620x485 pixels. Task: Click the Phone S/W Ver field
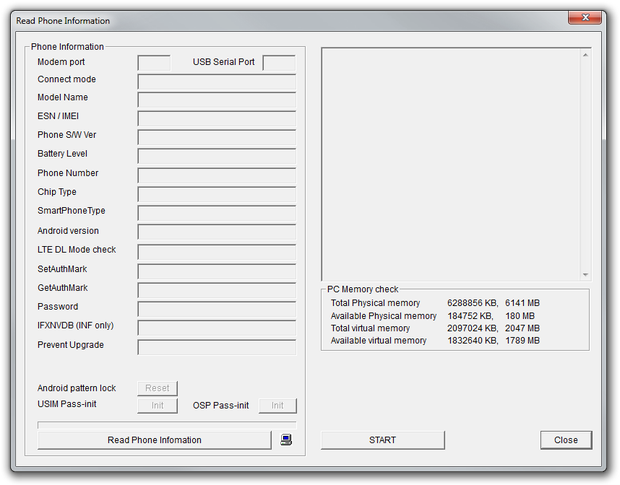pyautogui.click(x=217, y=137)
